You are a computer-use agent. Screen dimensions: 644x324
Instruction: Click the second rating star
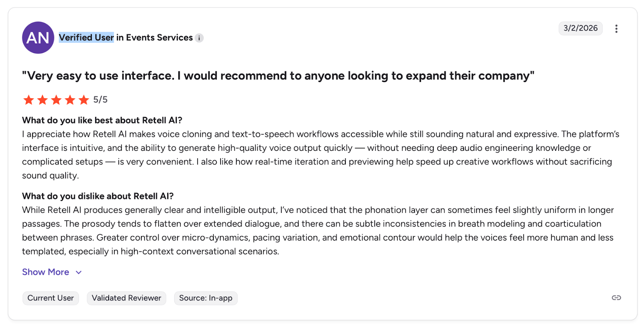point(42,100)
